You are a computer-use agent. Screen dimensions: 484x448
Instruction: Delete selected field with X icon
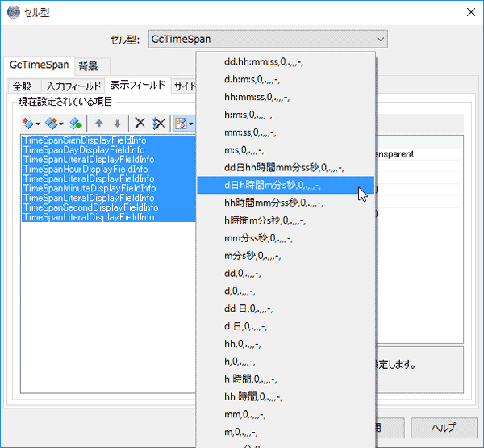[140, 124]
